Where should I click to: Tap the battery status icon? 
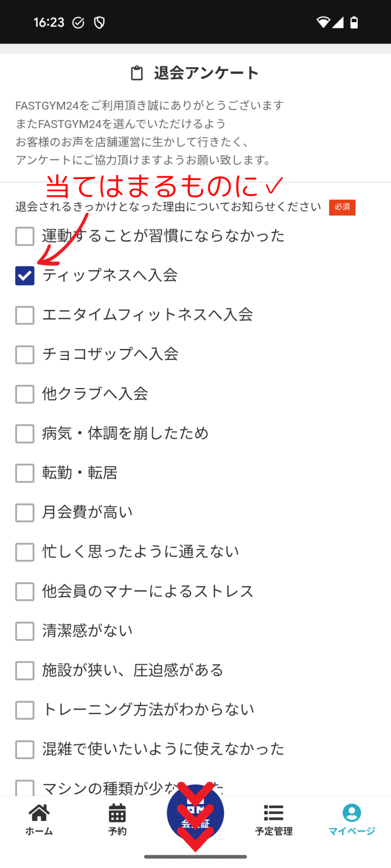[354, 22]
